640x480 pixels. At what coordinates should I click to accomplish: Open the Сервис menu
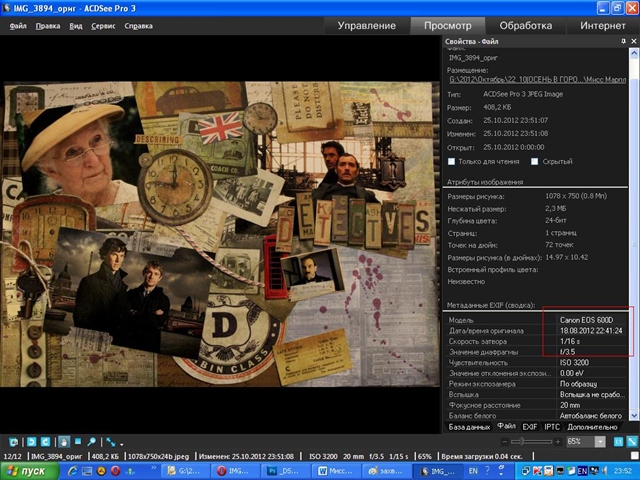tap(103, 26)
